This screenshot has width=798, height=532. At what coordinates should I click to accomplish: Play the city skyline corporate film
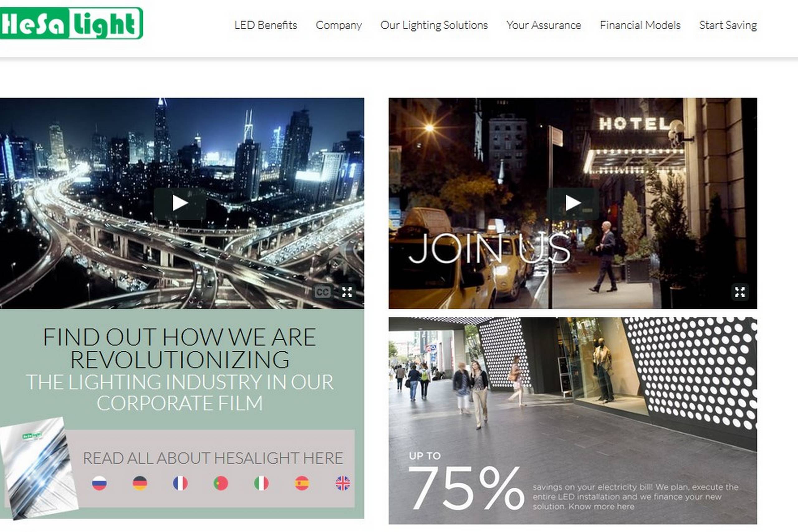(x=180, y=203)
